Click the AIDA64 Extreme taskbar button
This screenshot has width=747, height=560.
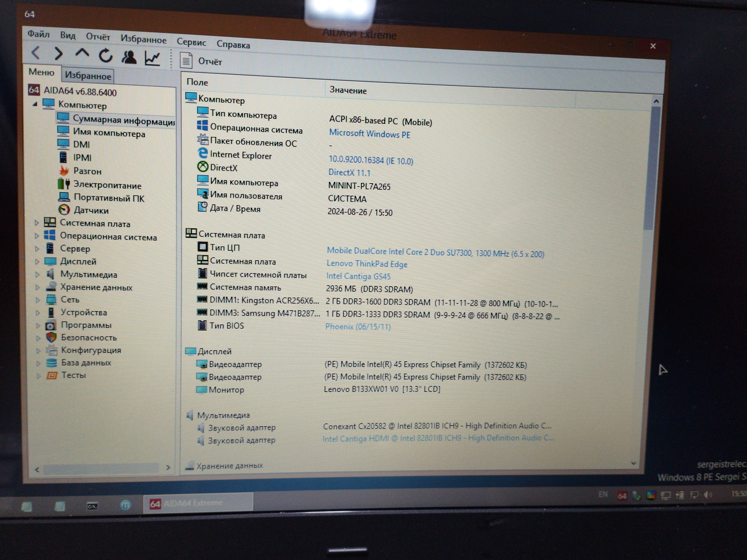[198, 503]
